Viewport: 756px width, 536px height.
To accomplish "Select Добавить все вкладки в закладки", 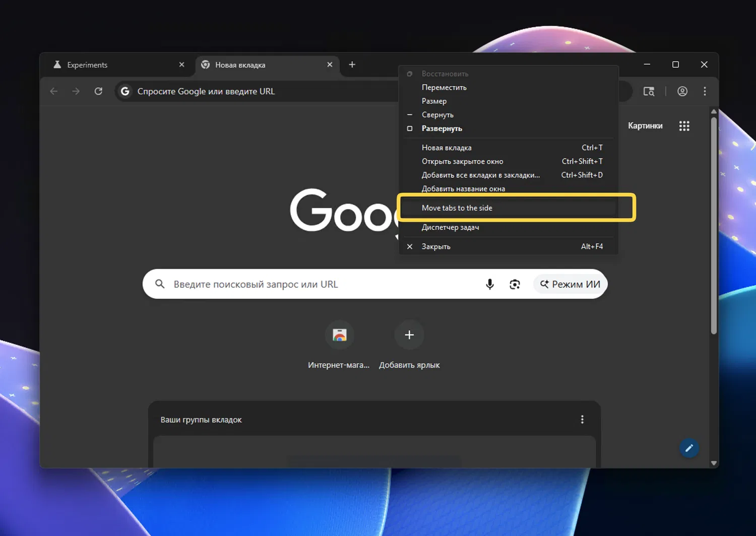I will point(508,175).
